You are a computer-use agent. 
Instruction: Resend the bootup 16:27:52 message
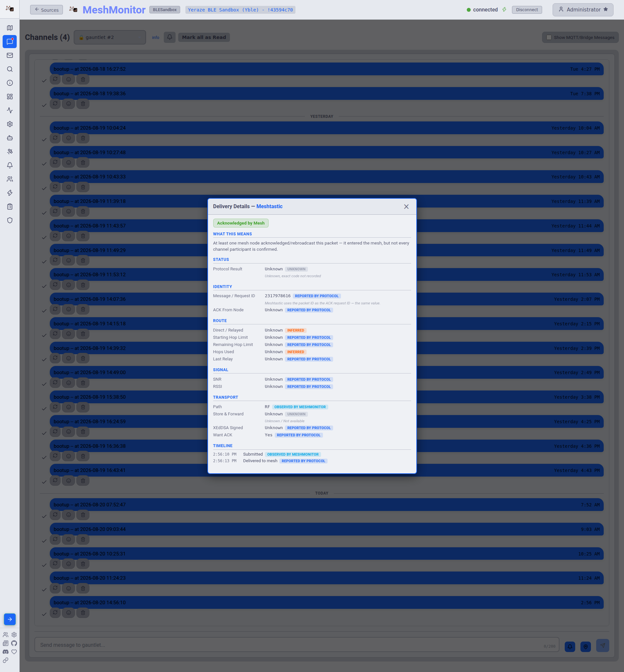coord(55,79)
